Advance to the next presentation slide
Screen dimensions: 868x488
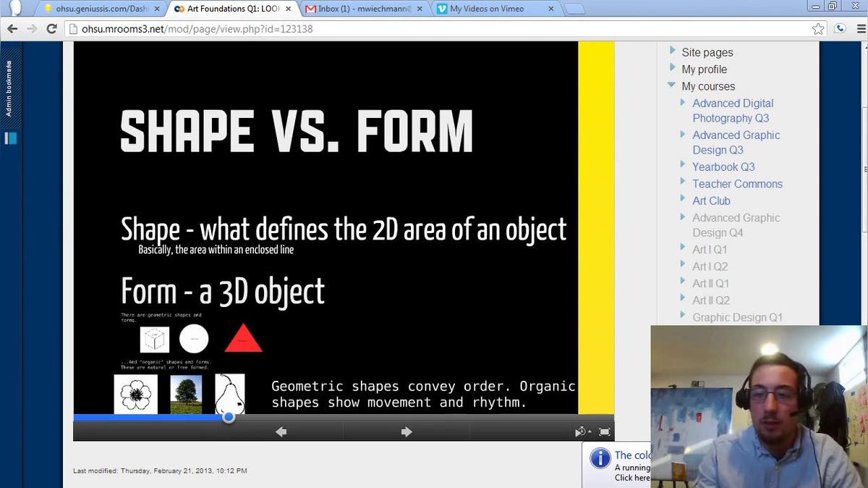pyautogui.click(x=407, y=432)
